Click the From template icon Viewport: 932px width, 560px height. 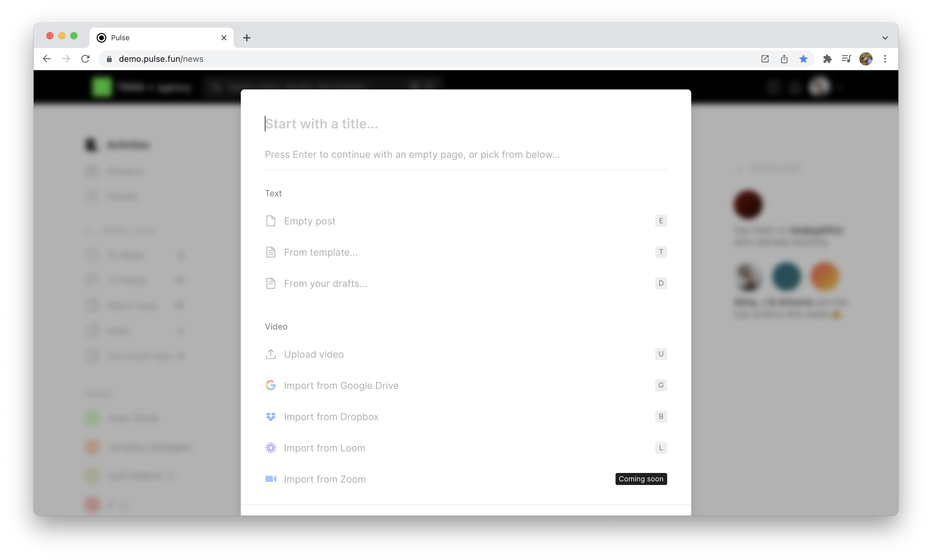(271, 251)
